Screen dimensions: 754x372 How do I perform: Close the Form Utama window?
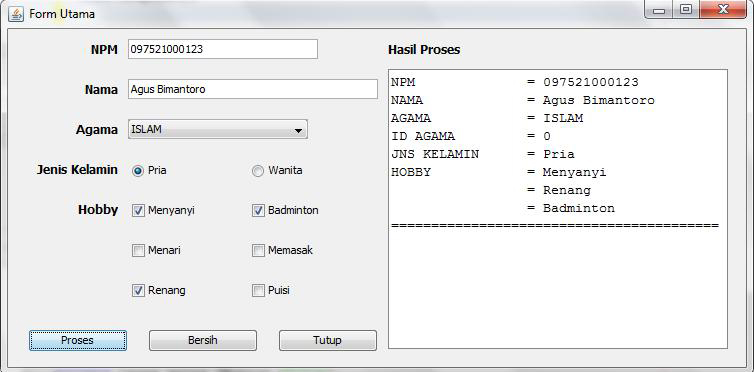coord(723,10)
